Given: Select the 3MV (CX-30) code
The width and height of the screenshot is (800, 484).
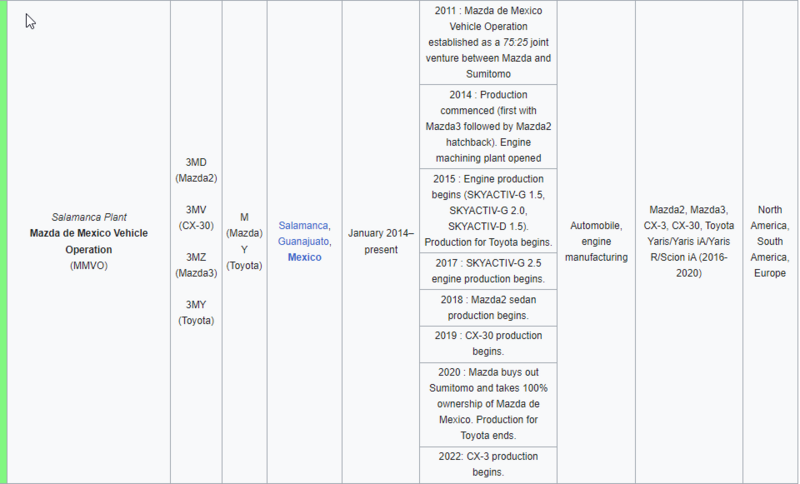Looking at the screenshot, I should point(196,217).
